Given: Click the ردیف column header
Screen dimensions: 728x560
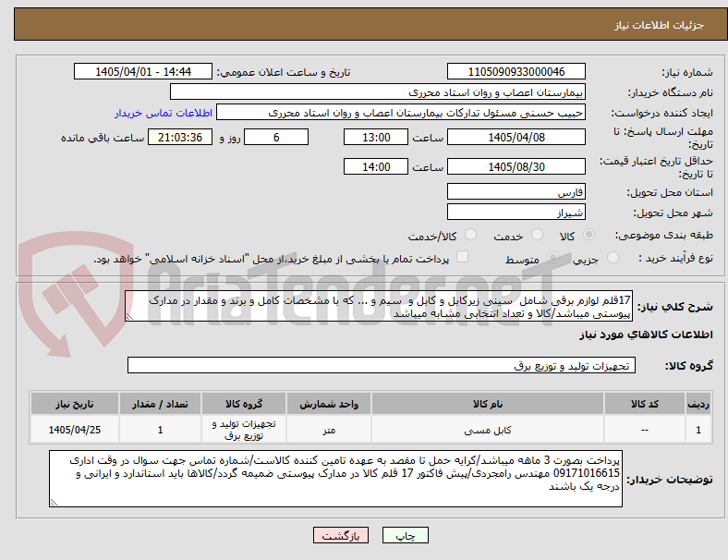Looking at the screenshot, I should click(x=698, y=404).
